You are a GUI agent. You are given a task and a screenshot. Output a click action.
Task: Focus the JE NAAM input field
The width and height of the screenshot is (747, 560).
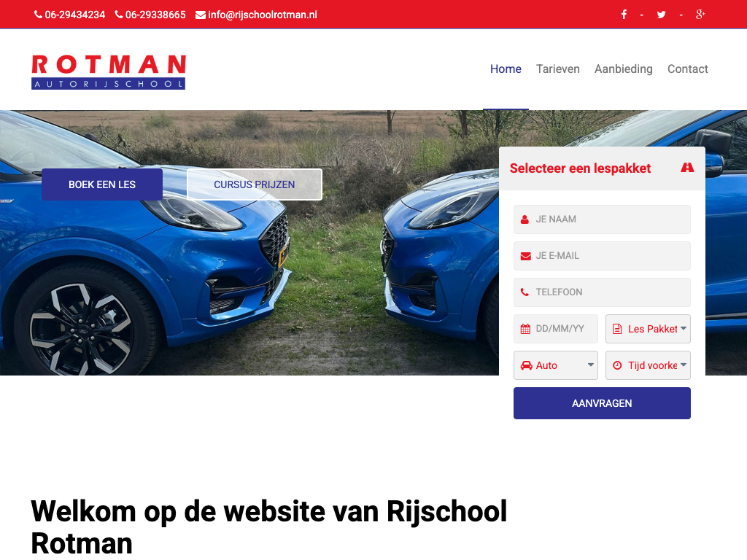coord(602,219)
